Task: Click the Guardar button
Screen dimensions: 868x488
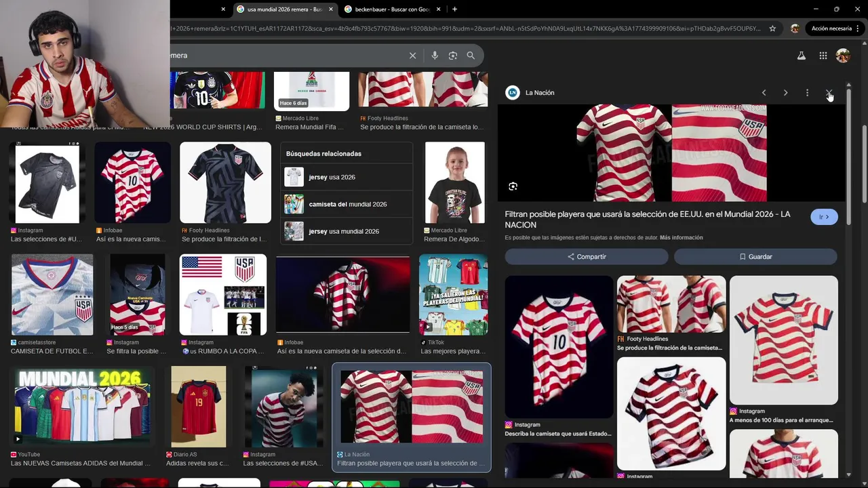Action: (755, 257)
